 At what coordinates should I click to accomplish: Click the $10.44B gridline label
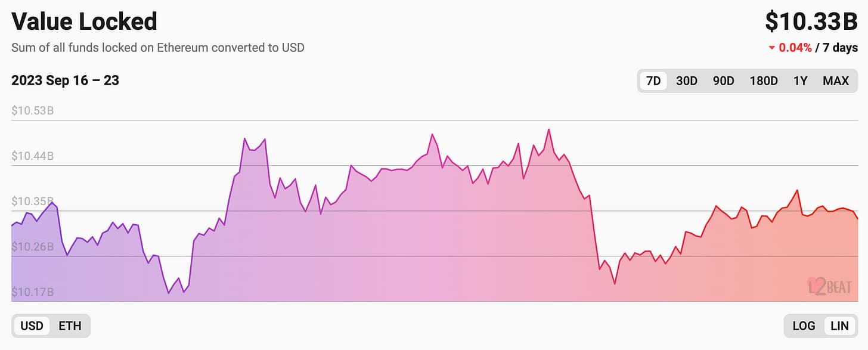pyautogui.click(x=32, y=156)
